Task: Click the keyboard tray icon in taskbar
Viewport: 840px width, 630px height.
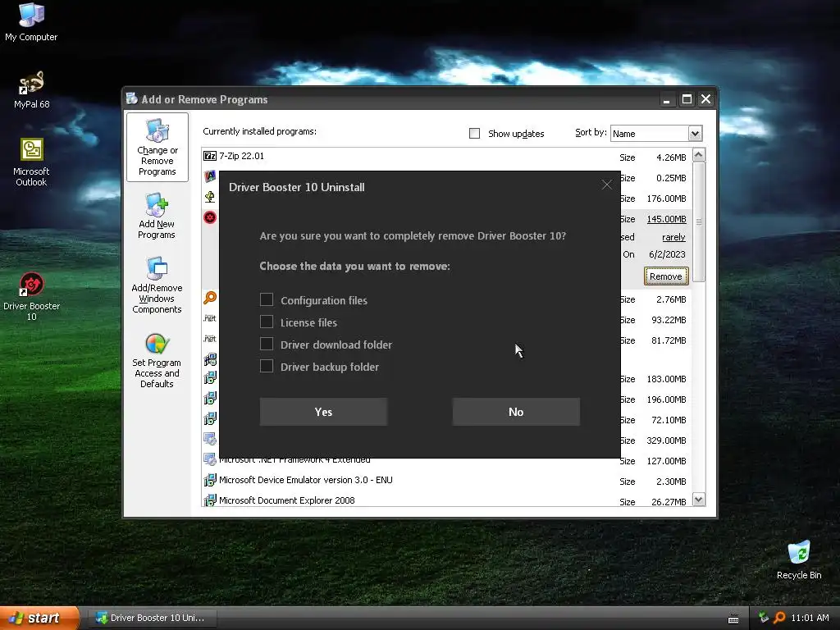Action: (x=733, y=619)
